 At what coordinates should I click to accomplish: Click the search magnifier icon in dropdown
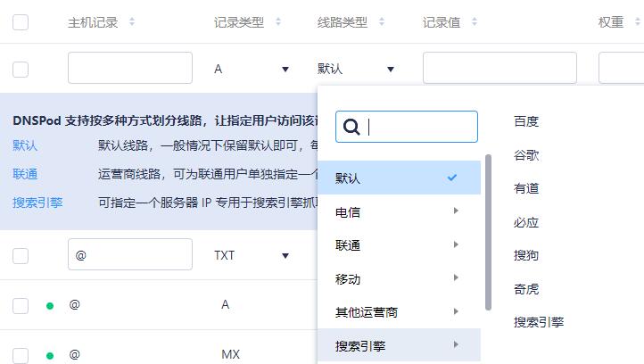pyautogui.click(x=351, y=127)
